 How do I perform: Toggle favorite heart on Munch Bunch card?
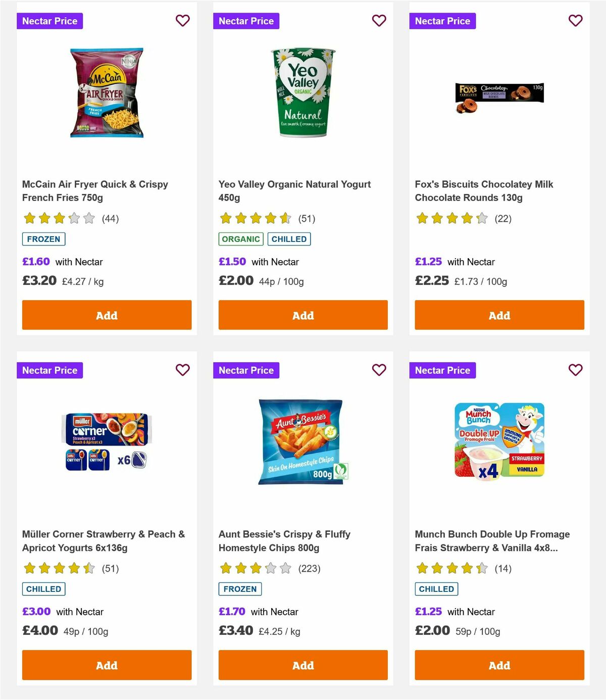pyautogui.click(x=575, y=370)
